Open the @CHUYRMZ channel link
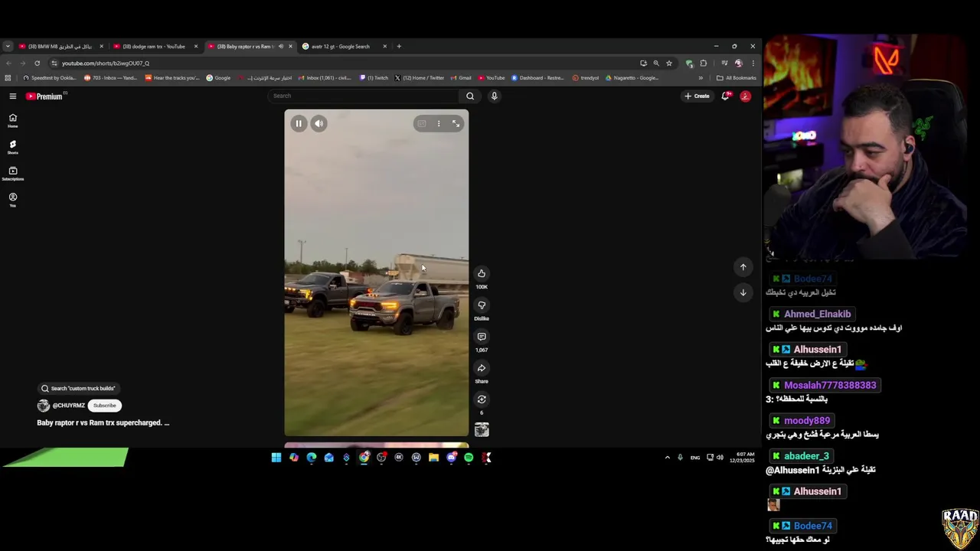 click(x=68, y=406)
